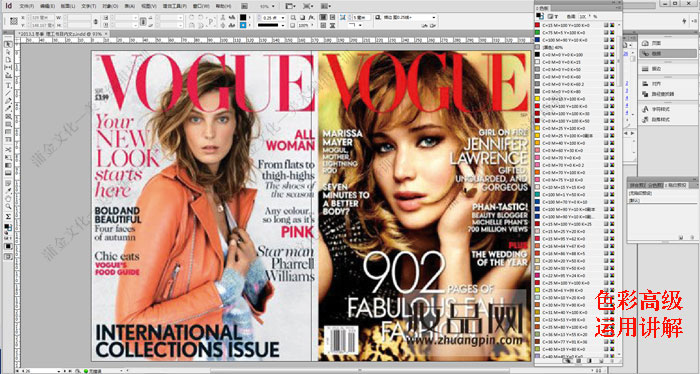Select blue swatch C=100 M=90 Y=10 K=0

[575, 40]
